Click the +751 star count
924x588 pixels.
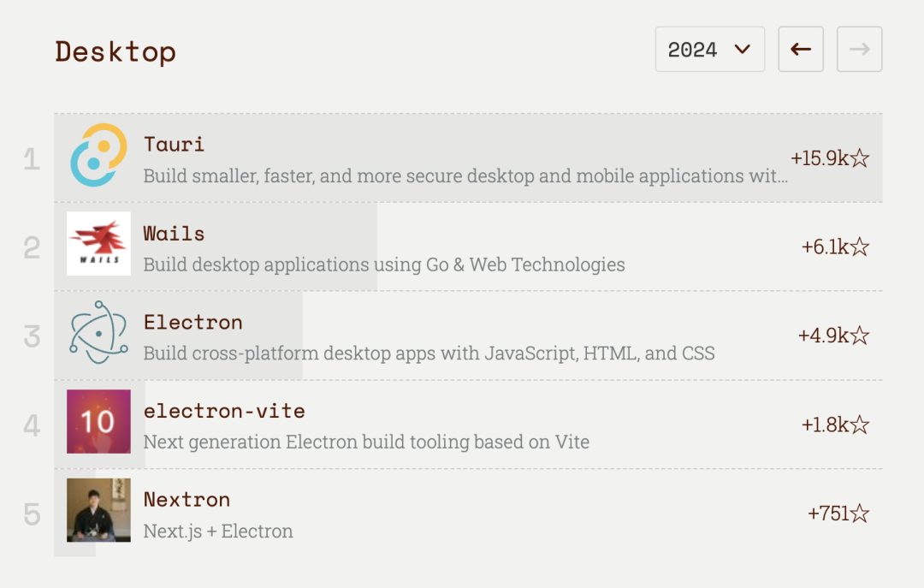pos(828,513)
